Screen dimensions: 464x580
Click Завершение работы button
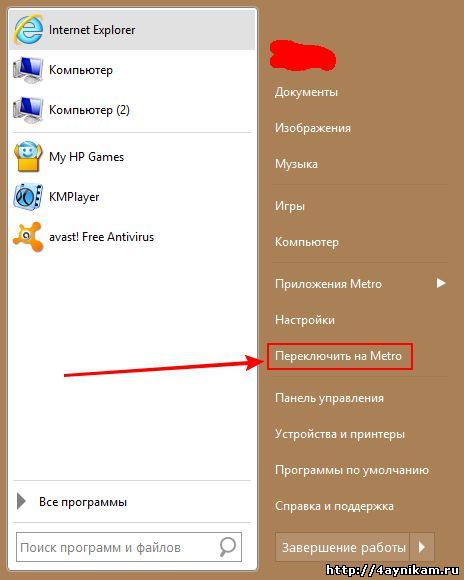pos(343,547)
